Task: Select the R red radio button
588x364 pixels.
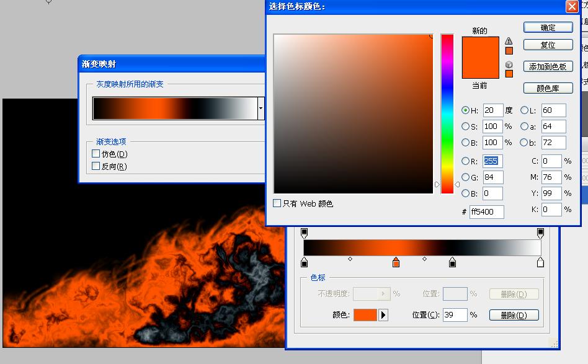Action: point(465,161)
